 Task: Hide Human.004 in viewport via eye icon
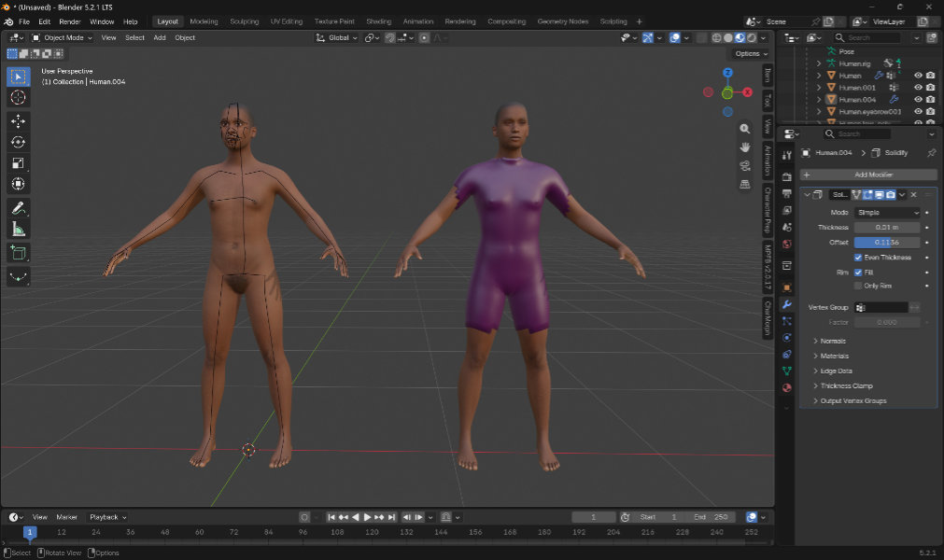point(918,99)
